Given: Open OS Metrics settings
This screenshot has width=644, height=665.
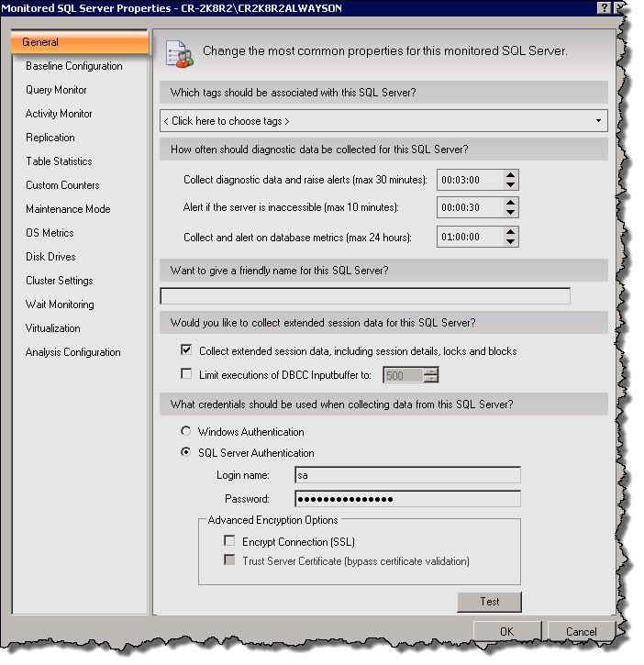Looking at the screenshot, I should coord(50,233).
